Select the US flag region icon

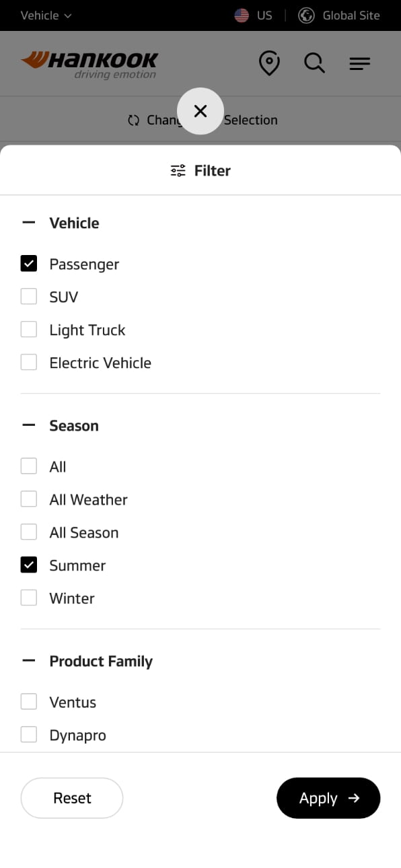(242, 15)
